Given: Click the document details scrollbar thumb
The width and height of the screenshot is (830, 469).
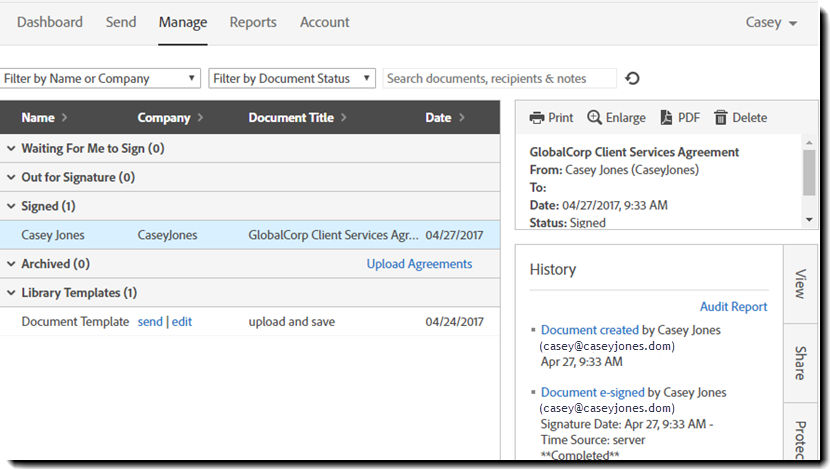Looking at the screenshot, I should (809, 173).
